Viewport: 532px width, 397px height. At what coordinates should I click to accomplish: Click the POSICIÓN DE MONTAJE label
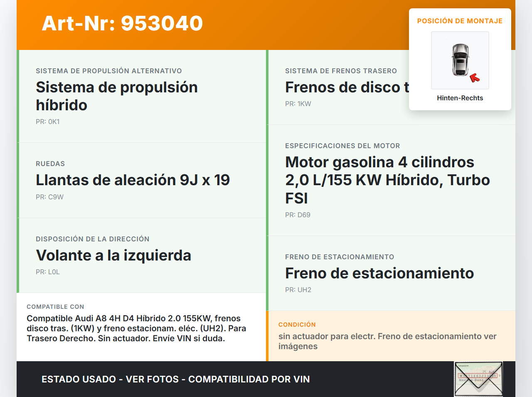tap(460, 21)
